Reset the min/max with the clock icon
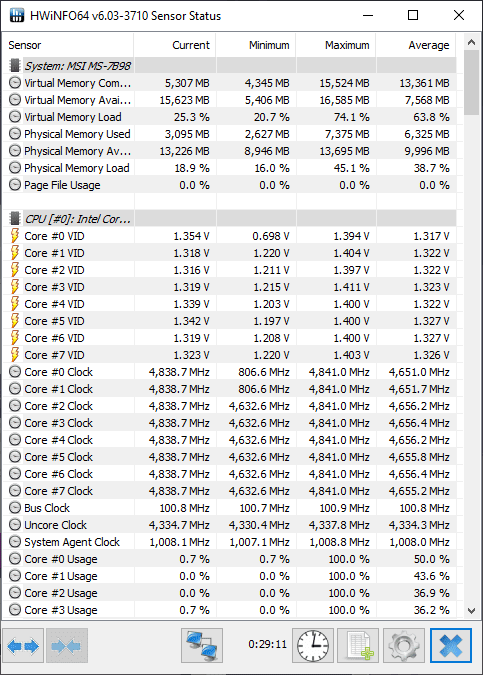 (x=313, y=646)
